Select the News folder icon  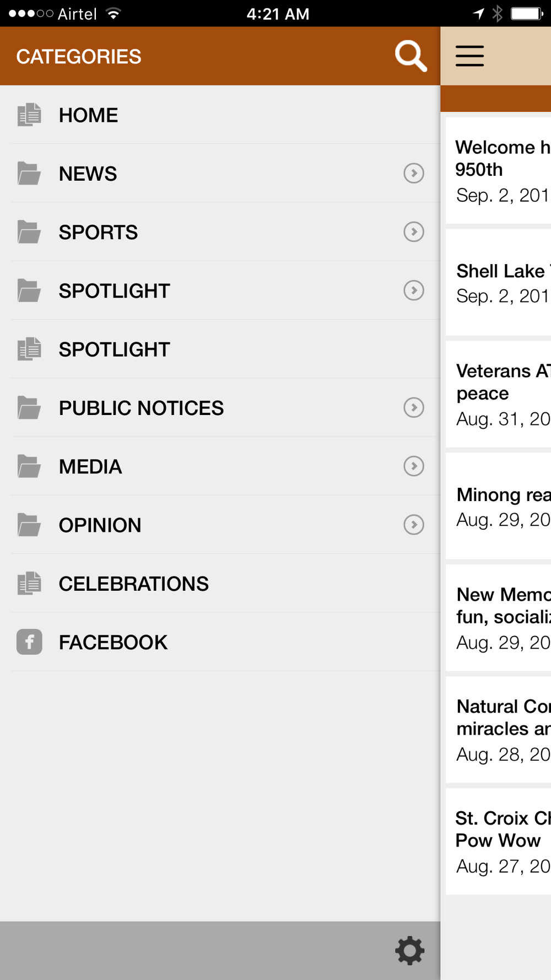[29, 173]
